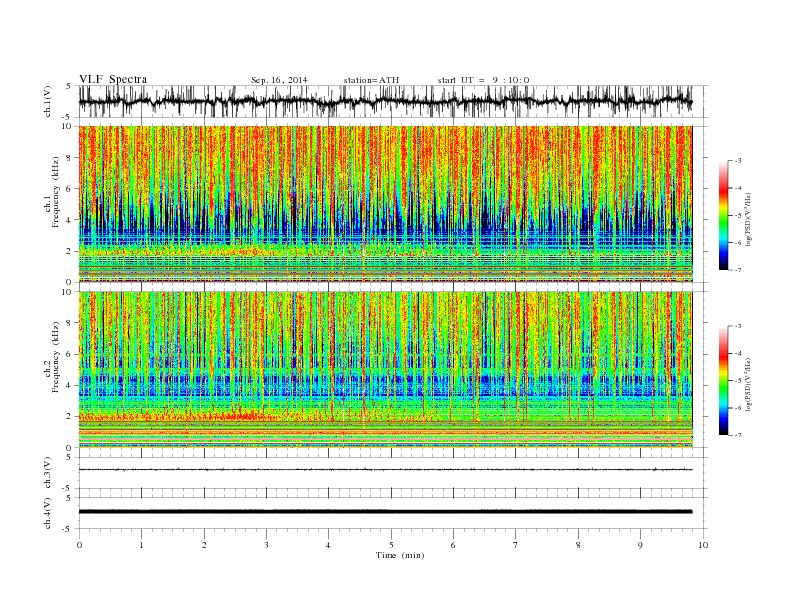792x612 pixels.
Task: Click the "station=ATH" header label
Action: coord(371,80)
